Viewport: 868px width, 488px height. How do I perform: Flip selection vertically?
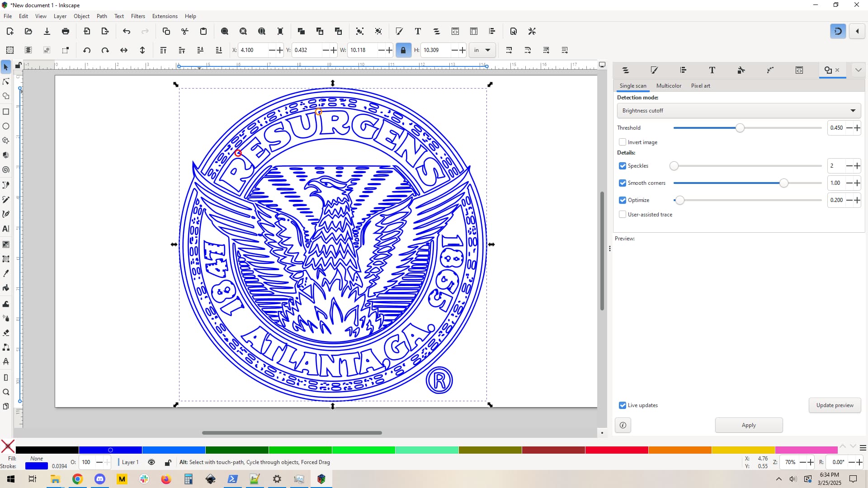[x=142, y=50]
